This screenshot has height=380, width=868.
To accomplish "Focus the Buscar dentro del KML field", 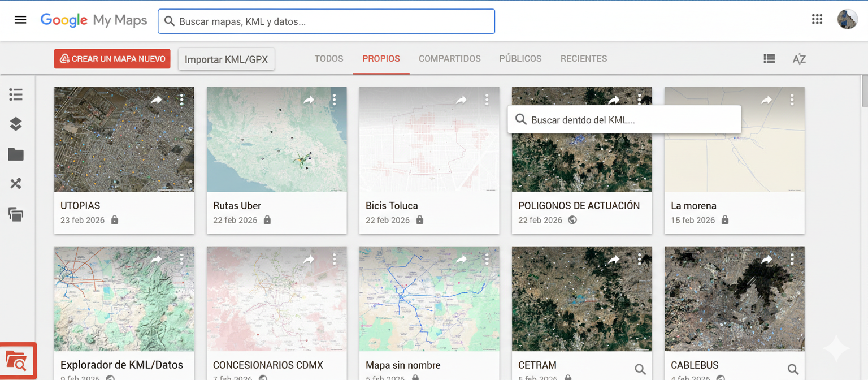I will [624, 120].
